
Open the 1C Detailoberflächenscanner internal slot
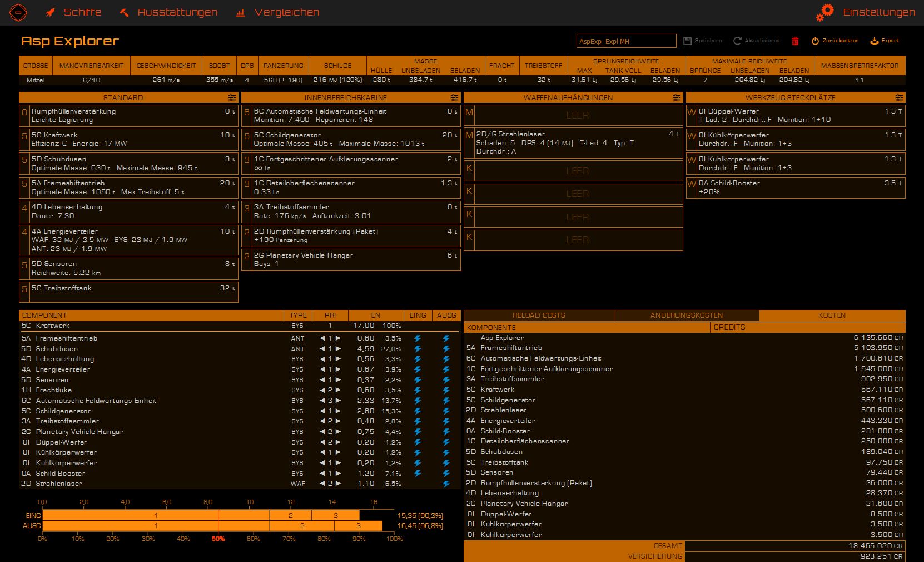pyautogui.click(x=351, y=188)
